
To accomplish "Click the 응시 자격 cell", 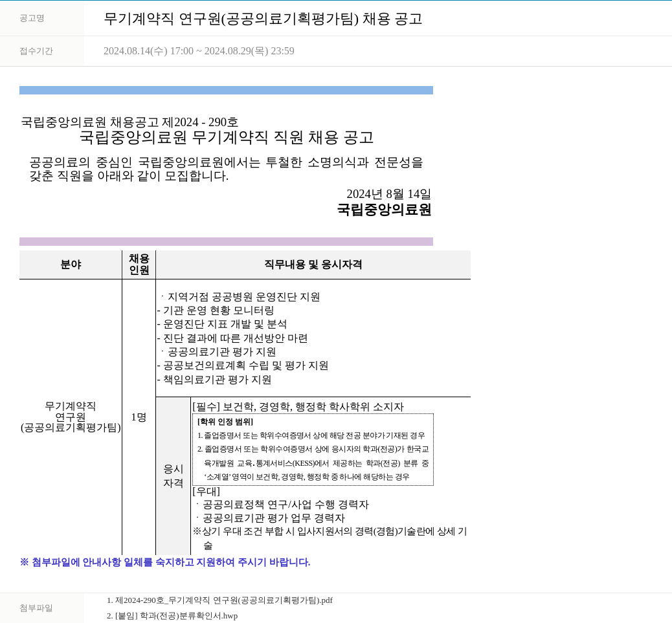I will pos(173,476).
